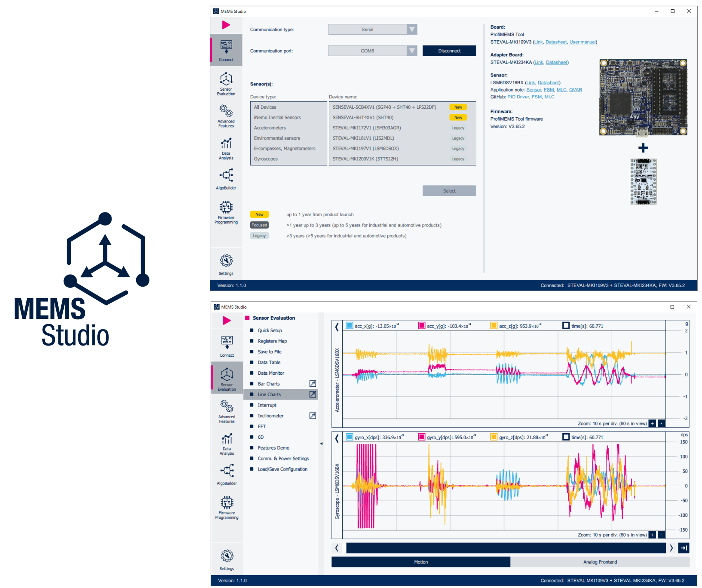Click the Disconnect button
This screenshot has width=702, height=588.
(x=449, y=51)
